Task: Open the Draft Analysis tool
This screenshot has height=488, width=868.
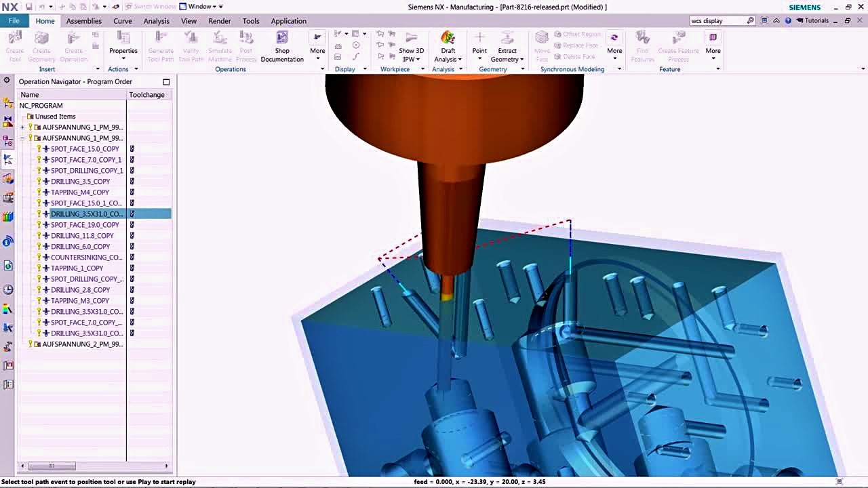Action: click(448, 46)
